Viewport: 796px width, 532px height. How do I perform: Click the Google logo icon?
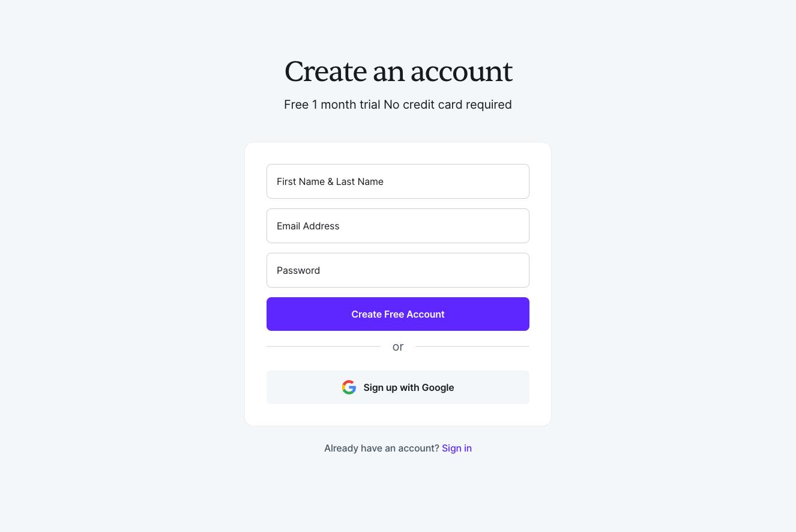349,387
